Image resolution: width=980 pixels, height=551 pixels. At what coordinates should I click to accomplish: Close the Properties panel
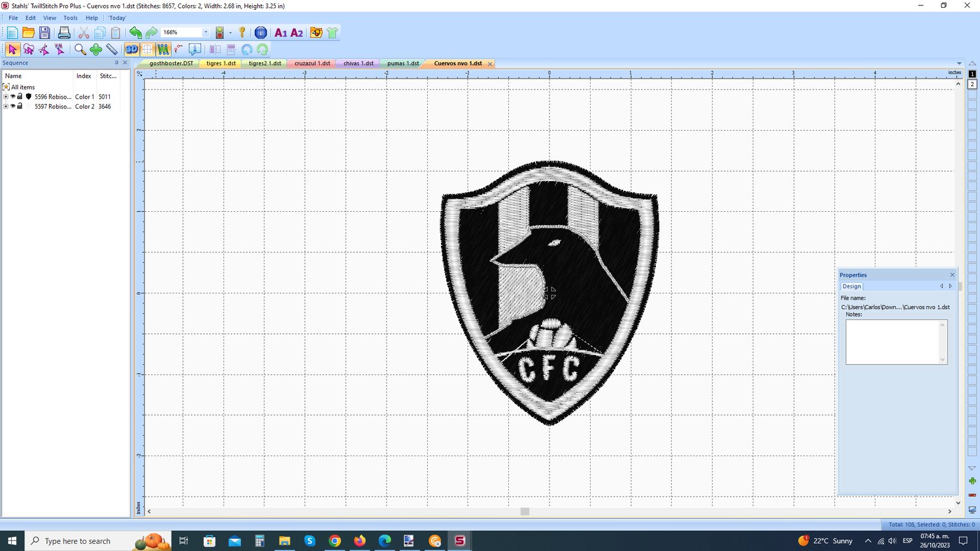coord(952,275)
